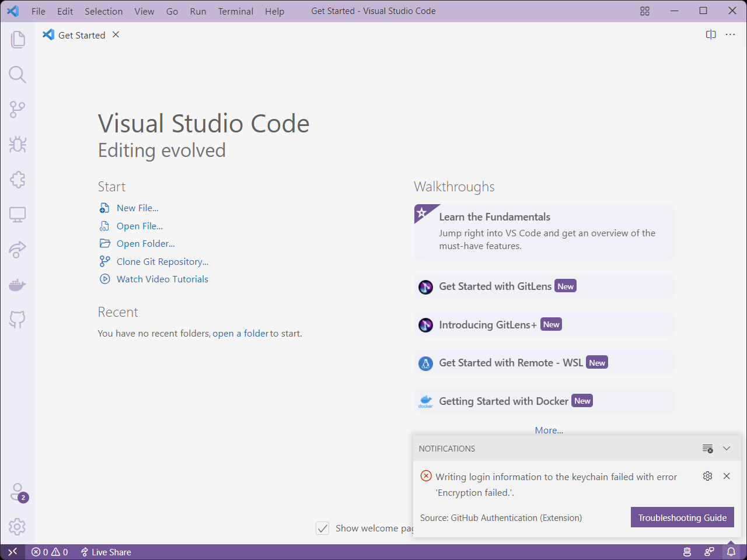Click Watch Video Tutorials link

tap(162, 279)
